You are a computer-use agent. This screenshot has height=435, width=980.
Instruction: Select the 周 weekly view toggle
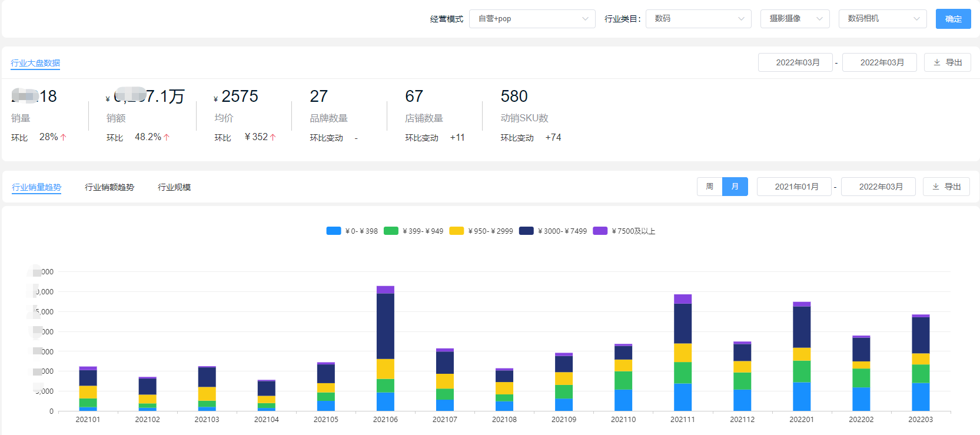coord(710,187)
